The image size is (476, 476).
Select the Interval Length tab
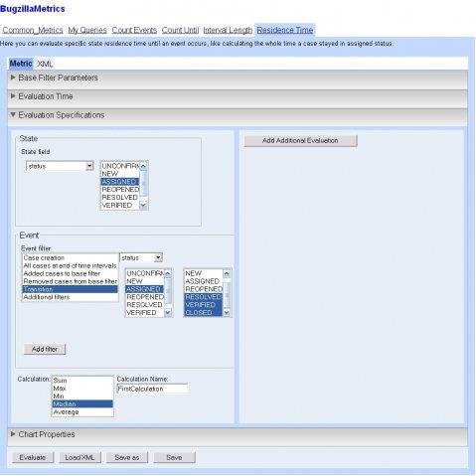click(x=228, y=30)
